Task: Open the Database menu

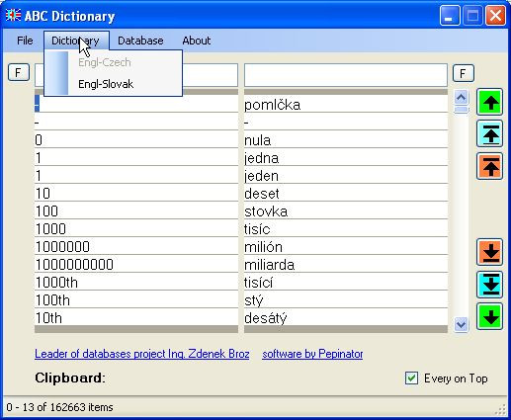Action: (x=140, y=41)
